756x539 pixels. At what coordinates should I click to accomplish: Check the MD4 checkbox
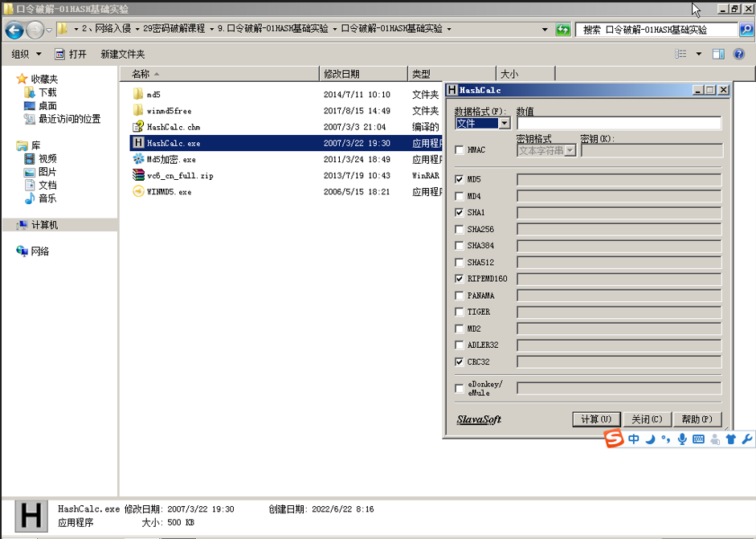point(460,196)
